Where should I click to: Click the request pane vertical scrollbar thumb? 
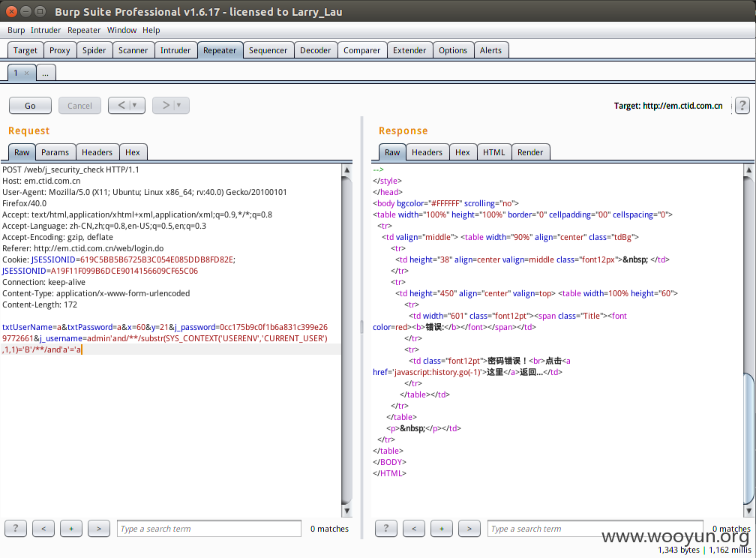[x=346, y=340]
